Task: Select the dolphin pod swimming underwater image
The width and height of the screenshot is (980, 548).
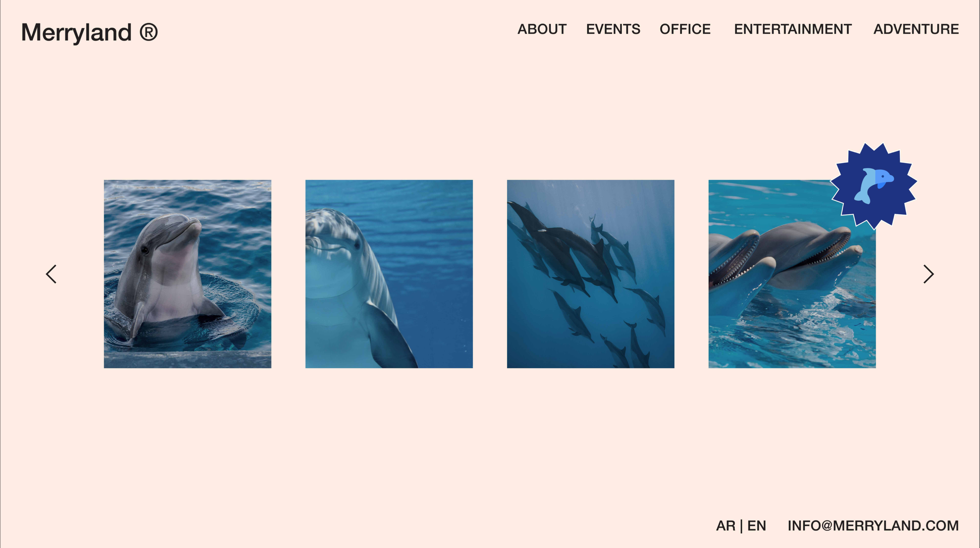Action: tap(590, 274)
